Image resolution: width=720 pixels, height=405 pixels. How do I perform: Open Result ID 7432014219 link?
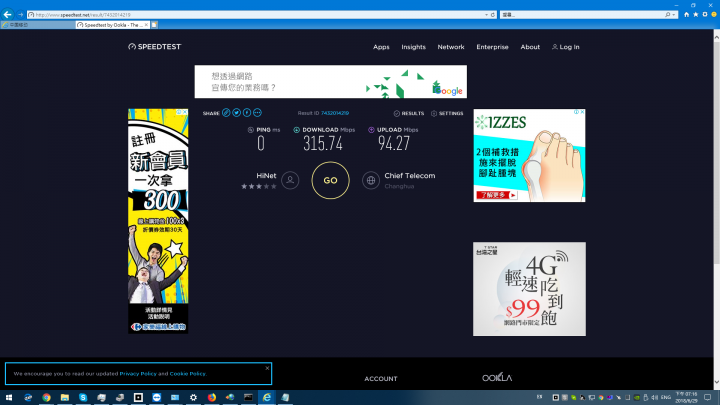(x=335, y=113)
